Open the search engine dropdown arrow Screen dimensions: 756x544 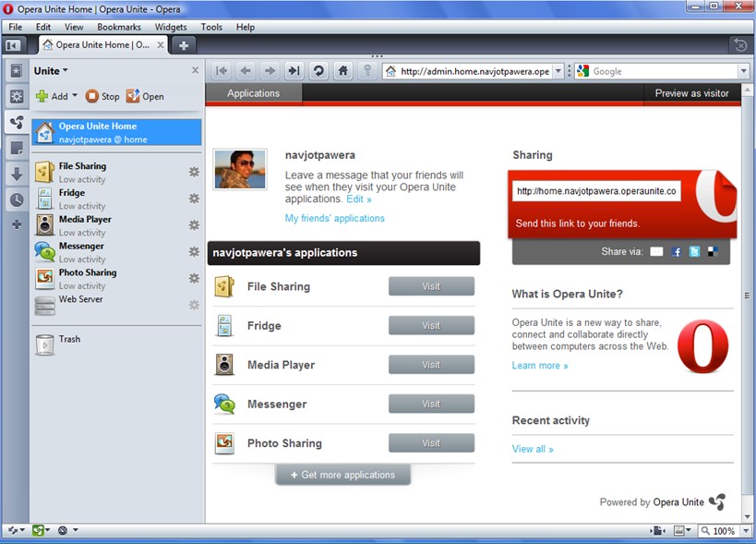pyautogui.click(x=743, y=71)
